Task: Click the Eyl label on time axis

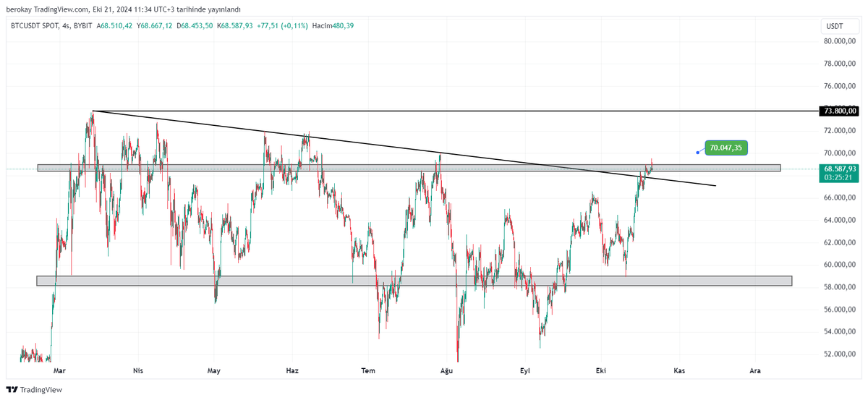Action: 525,370
